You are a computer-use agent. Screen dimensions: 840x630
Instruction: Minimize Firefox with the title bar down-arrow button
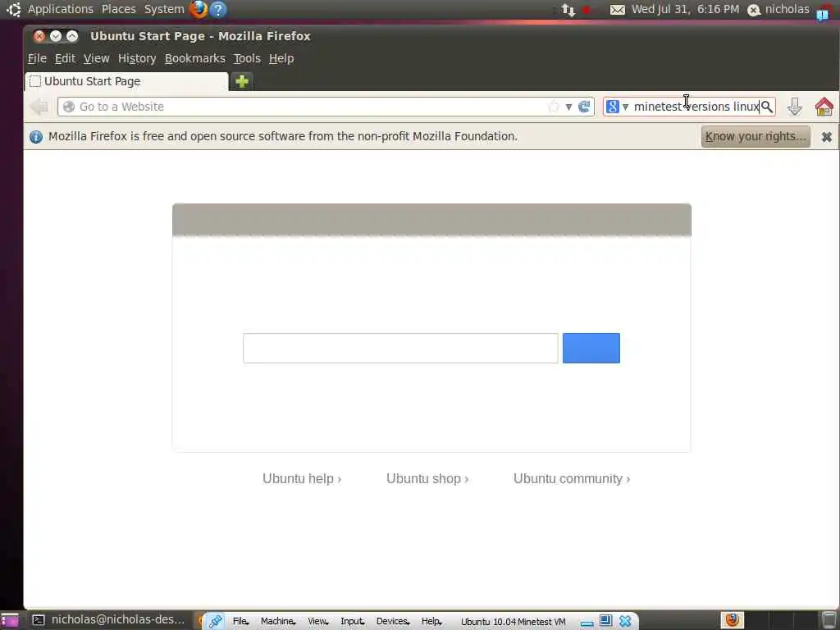56,36
